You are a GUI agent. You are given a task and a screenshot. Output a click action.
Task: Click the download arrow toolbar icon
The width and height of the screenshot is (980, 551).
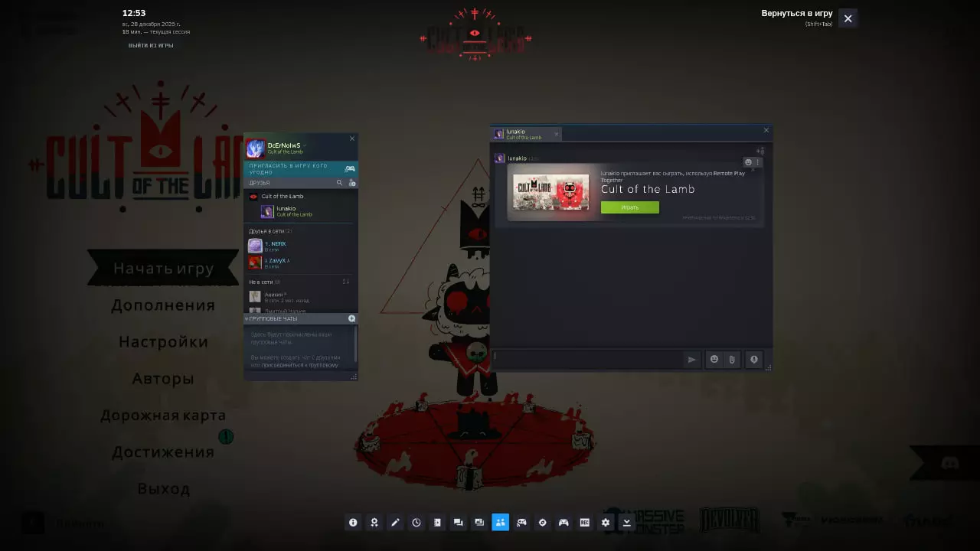626,523
